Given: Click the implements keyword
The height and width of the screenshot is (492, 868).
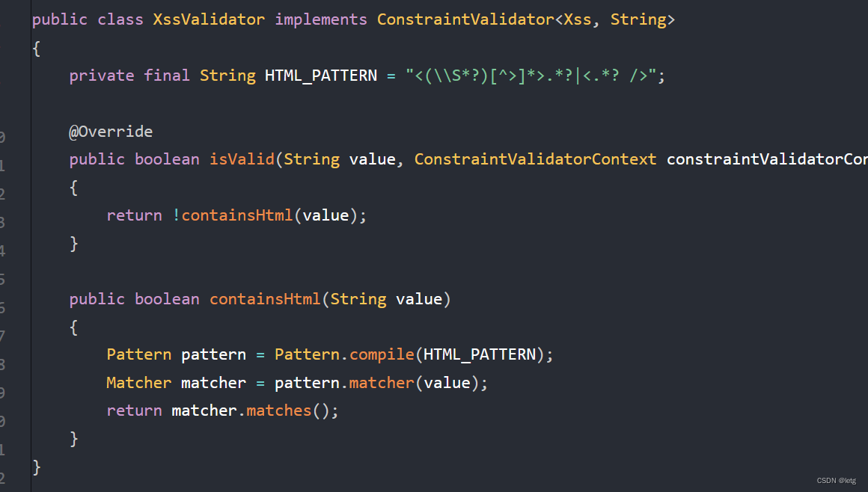Looking at the screenshot, I should [321, 19].
